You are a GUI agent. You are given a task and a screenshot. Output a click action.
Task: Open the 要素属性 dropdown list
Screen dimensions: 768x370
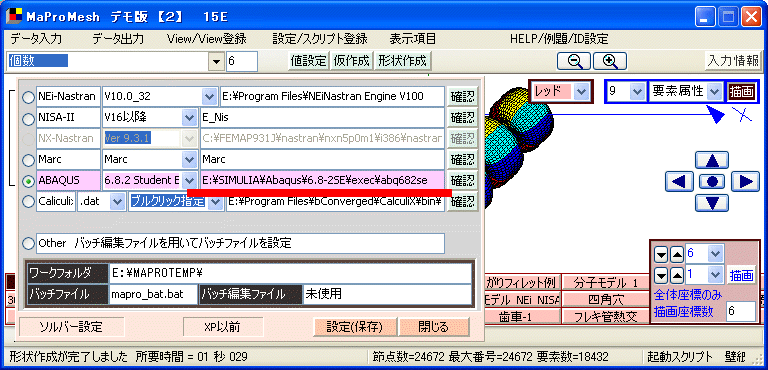pos(715,91)
